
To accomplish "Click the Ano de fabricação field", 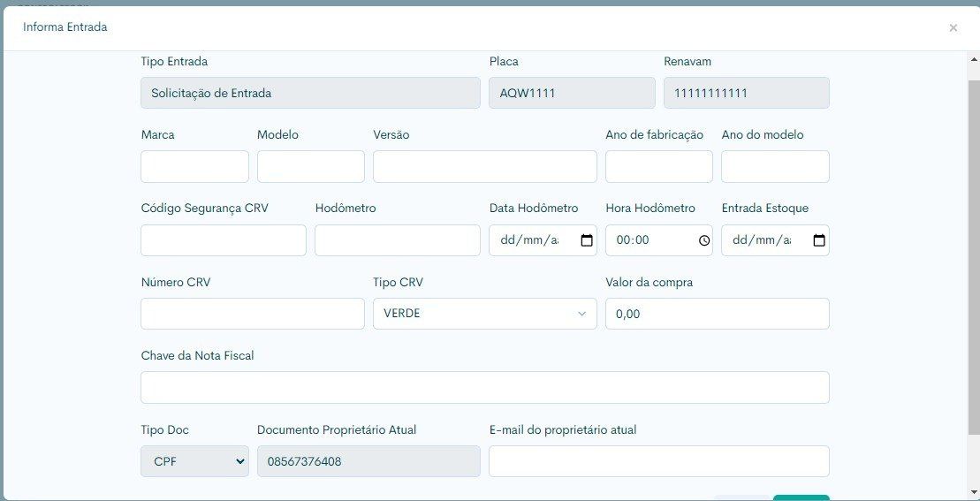I will tap(658, 166).
